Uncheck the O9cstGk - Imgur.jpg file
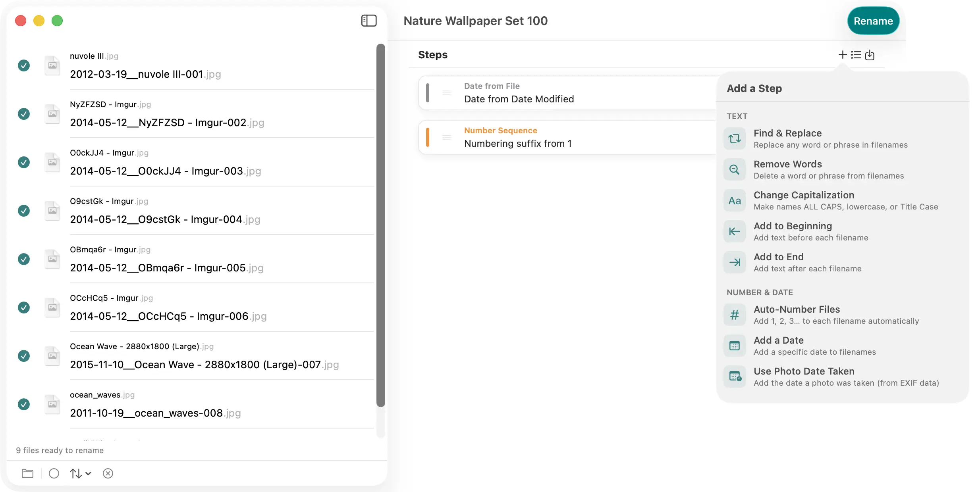This screenshot has height=492, width=980. pyautogui.click(x=24, y=211)
